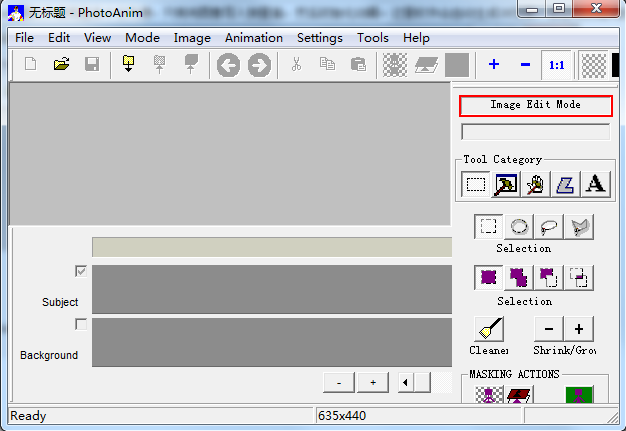Select the hand retouch tool category
The width and height of the screenshot is (626, 431).
click(x=536, y=183)
